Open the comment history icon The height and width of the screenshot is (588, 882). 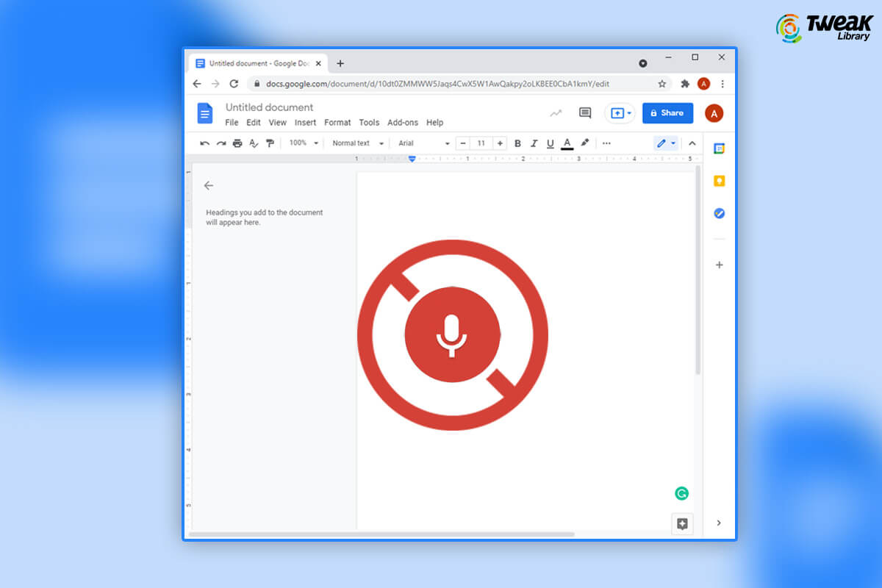pos(584,112)
